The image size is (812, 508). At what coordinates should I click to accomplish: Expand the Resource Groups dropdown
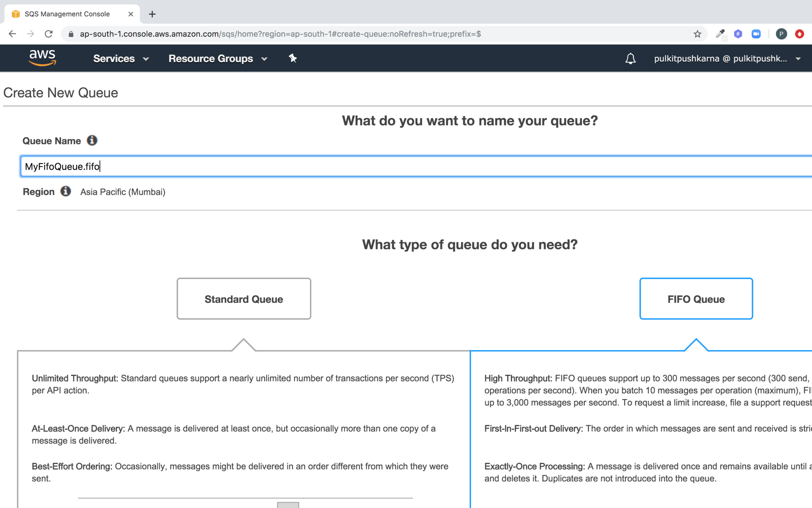pos(218,59)
